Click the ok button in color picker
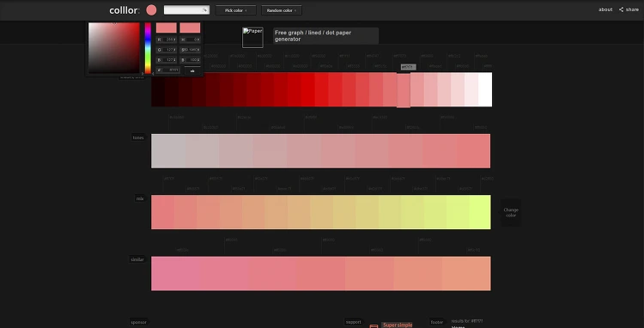This screenshot has width=644, height=328. click(192, 70)
